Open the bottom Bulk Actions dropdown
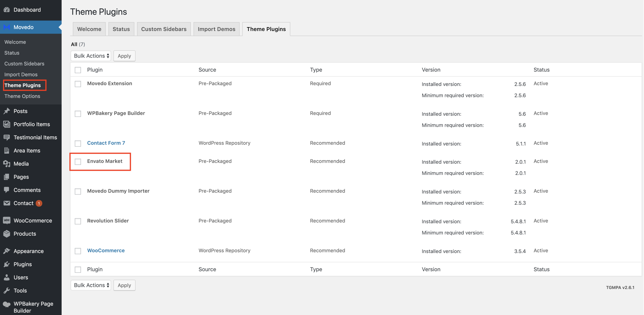 [91, 285]
